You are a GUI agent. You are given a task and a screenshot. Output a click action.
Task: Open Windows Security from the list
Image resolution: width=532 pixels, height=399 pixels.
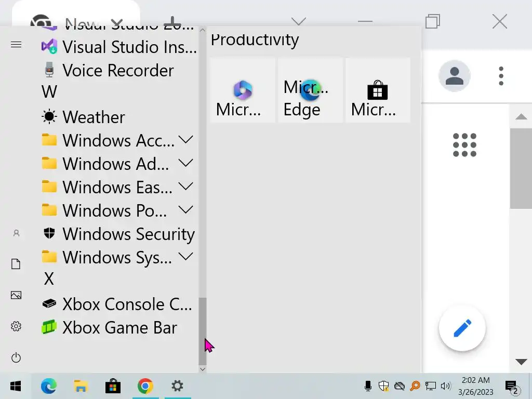point(119,234)
